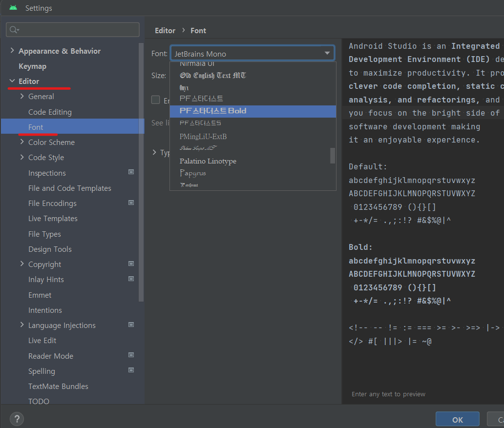Open Reader Mode settings

point(50,356)
